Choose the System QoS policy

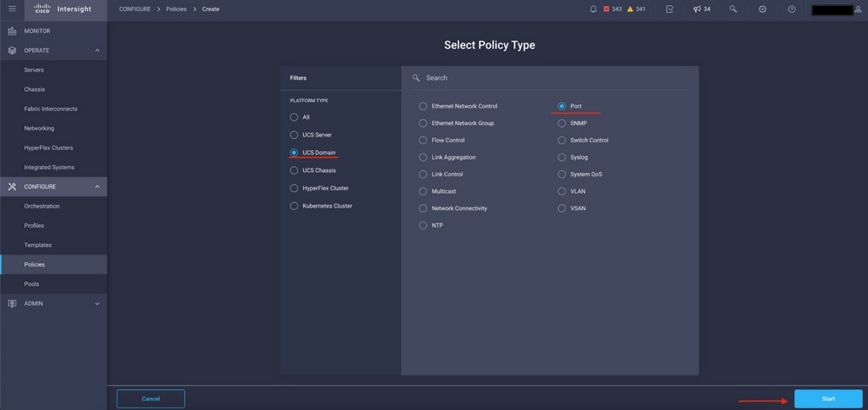(x=562, y=175)
